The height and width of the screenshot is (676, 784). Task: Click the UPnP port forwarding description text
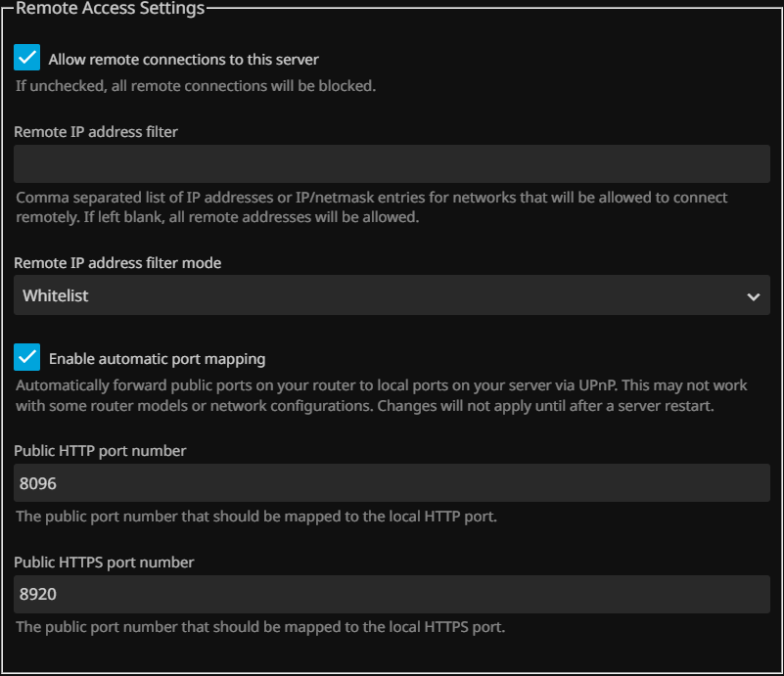[x=372, y=395]
